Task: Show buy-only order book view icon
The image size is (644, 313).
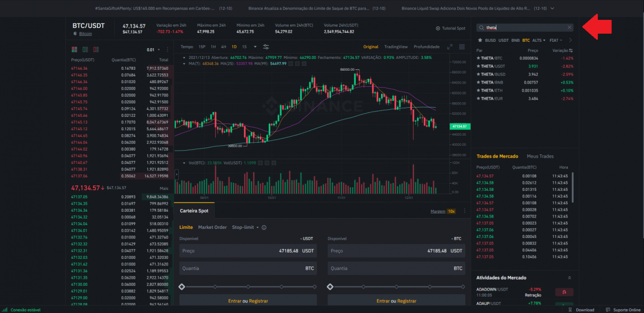Action: (85, 49)
